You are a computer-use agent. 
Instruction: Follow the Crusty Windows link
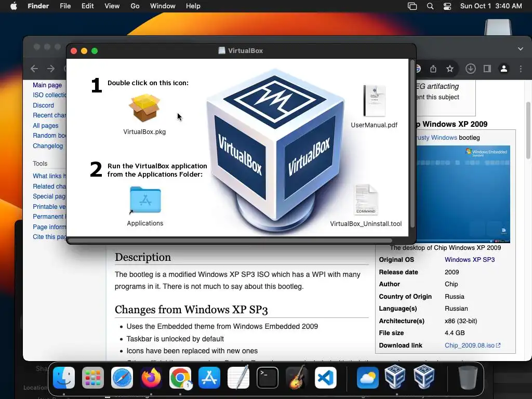[436, 137]
